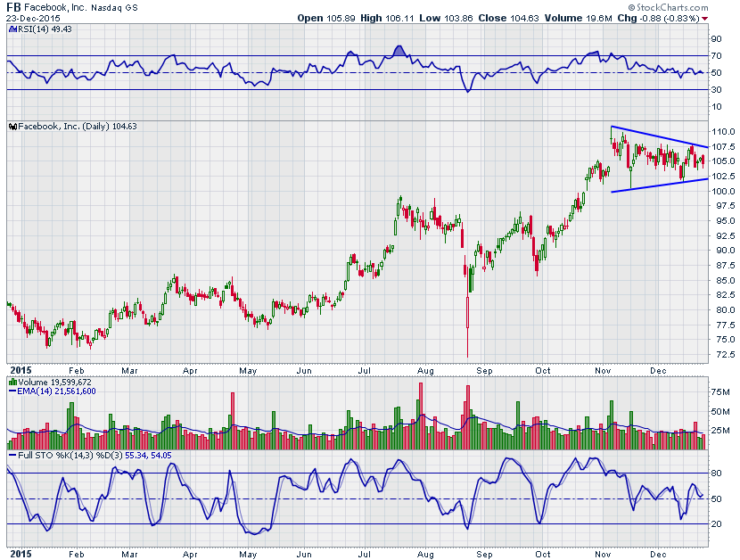Click the shaded RSI peak above 70 in July
This screenshot has width=740, height=560.
pyautogui.click(x=399, y=51)
